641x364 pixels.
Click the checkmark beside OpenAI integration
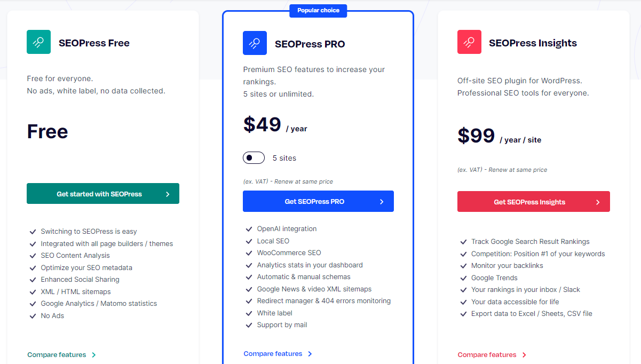click(x=249, y=228)
